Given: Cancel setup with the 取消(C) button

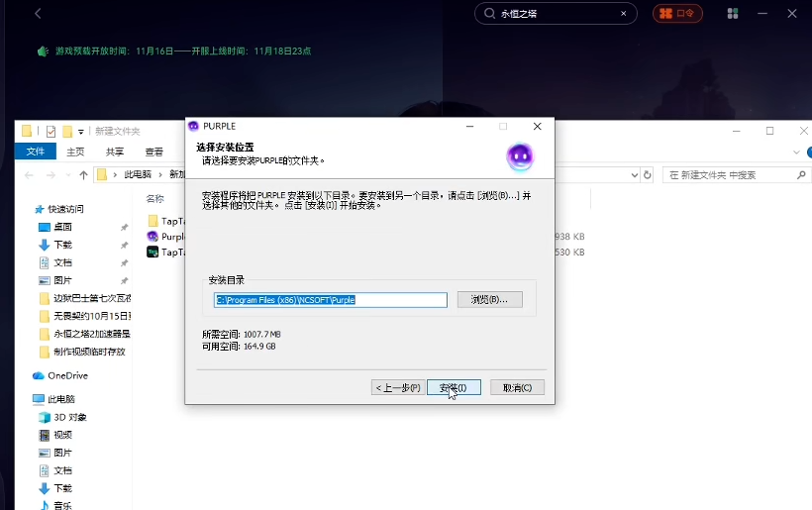Looking at the screenshot, I should point(517,387).
